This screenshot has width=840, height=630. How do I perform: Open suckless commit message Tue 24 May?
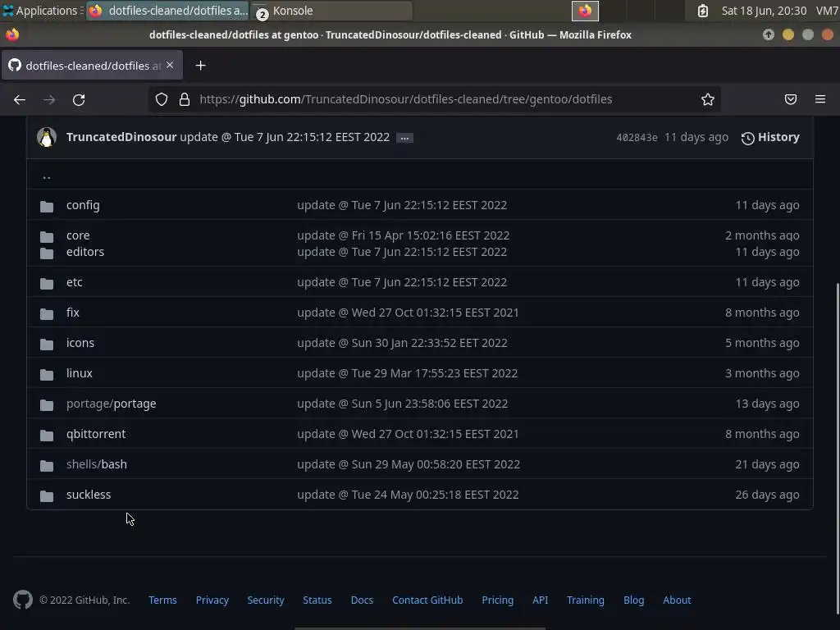click(x=408, y=495)
